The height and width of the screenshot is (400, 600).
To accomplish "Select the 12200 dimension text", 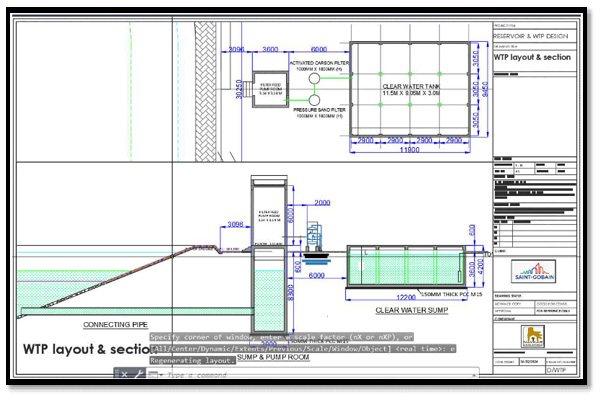I will pyautogui.click(x=406, y=297).
